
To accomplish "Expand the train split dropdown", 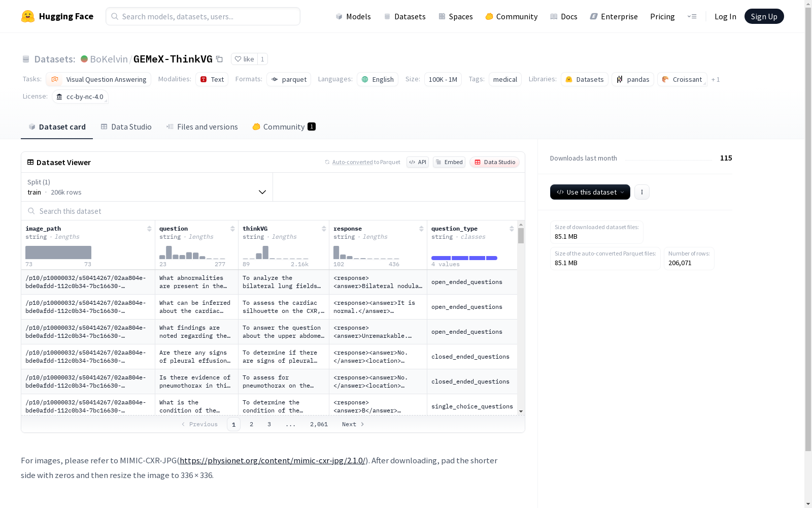I will pos(147,187).
